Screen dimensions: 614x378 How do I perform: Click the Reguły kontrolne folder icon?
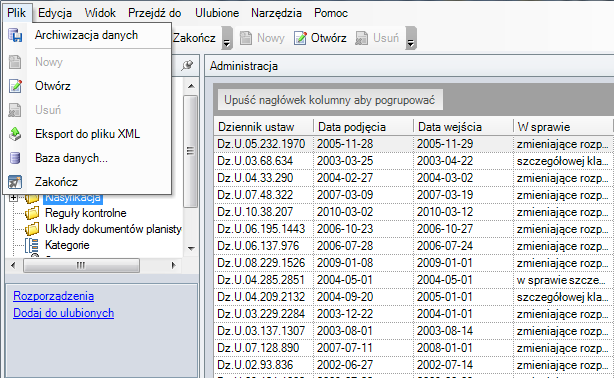[32, 213]
